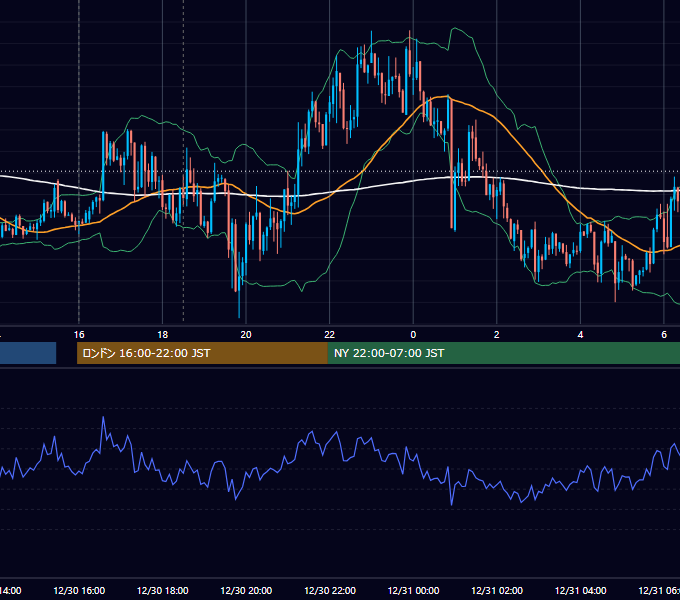Screen dimensions: 680x600
Task: Click the 12/30 16:00 date label
Action: coord(79,590)
